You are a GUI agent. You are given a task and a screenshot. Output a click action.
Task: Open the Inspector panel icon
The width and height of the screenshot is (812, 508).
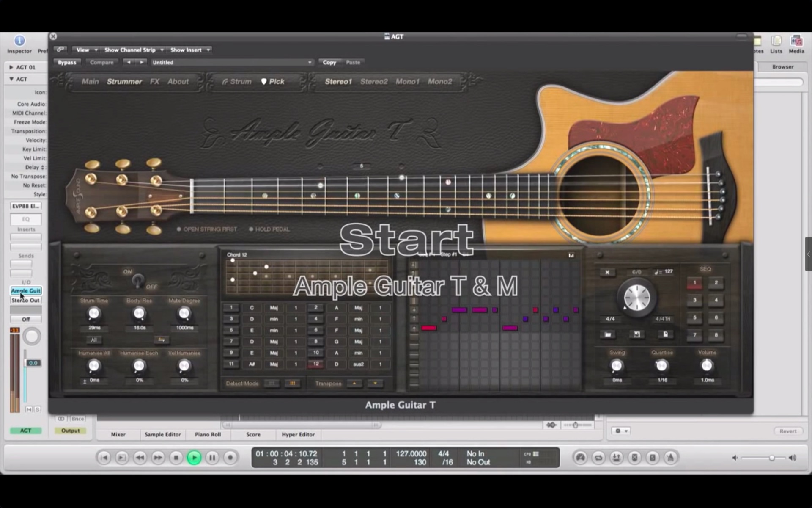[x=19, y=41]
